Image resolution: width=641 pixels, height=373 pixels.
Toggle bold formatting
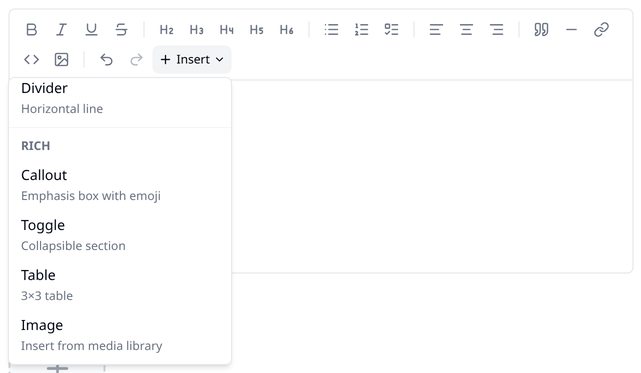pos(31,29)
